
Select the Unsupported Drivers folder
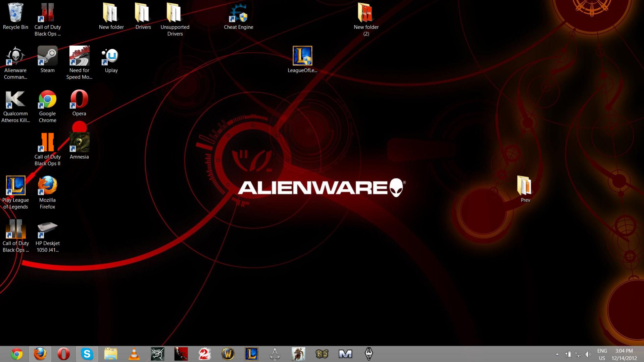click(x=175, y=20)
